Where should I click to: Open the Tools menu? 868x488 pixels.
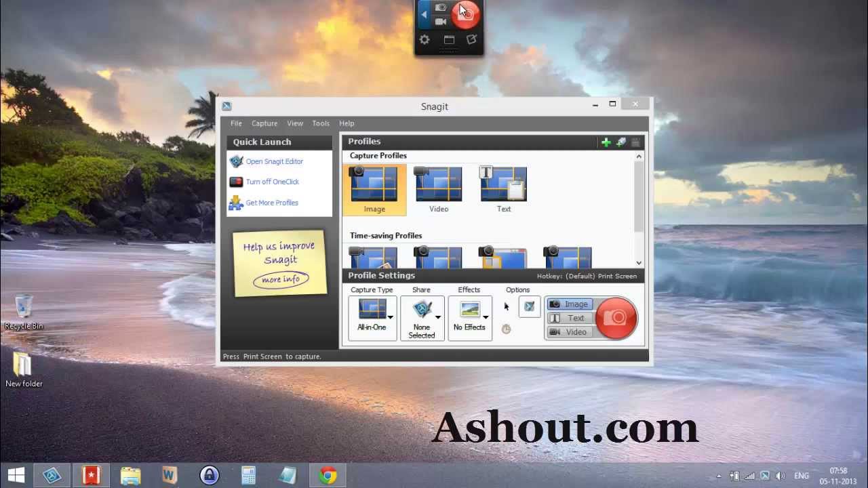(321, 123)
